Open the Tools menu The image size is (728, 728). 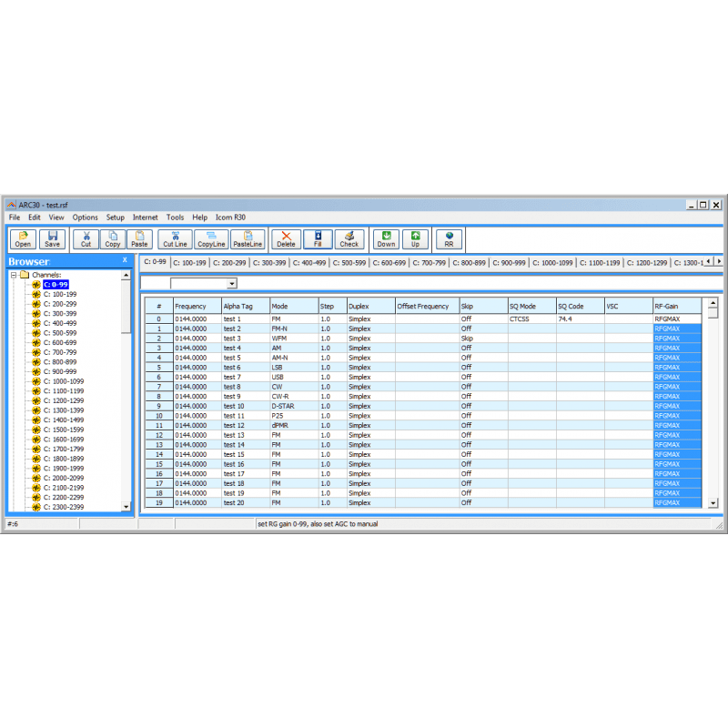pos(175,217)
